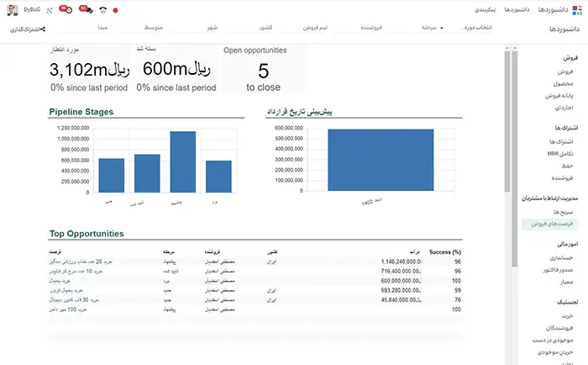This screenshot has height=365, width=588.
Task: Open the Dashboards app grid icon
Action: (x=577, y=10)
